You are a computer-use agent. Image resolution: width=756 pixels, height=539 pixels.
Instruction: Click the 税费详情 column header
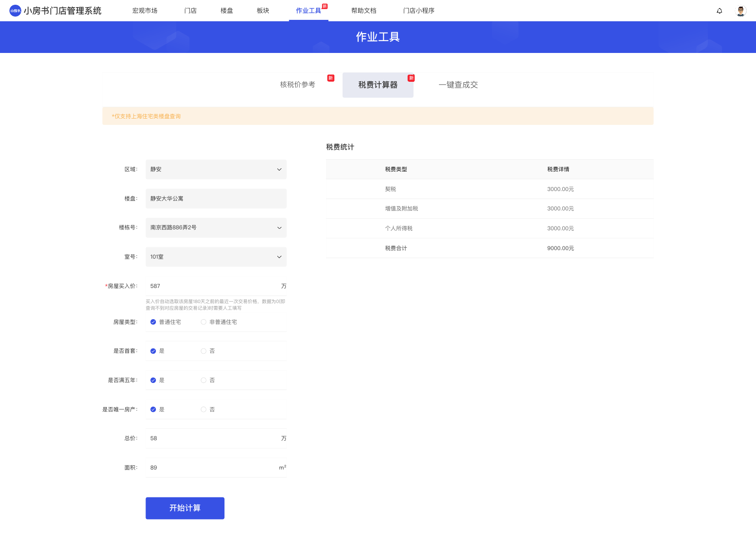tap(558, 169)
